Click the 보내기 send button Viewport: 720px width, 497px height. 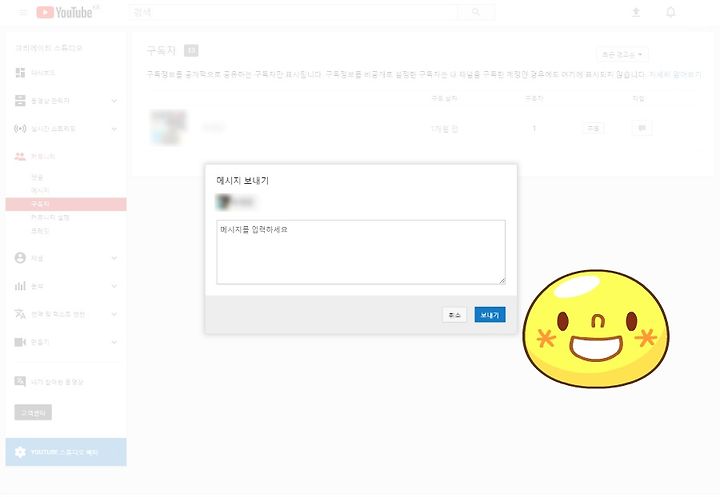(489, 315)
